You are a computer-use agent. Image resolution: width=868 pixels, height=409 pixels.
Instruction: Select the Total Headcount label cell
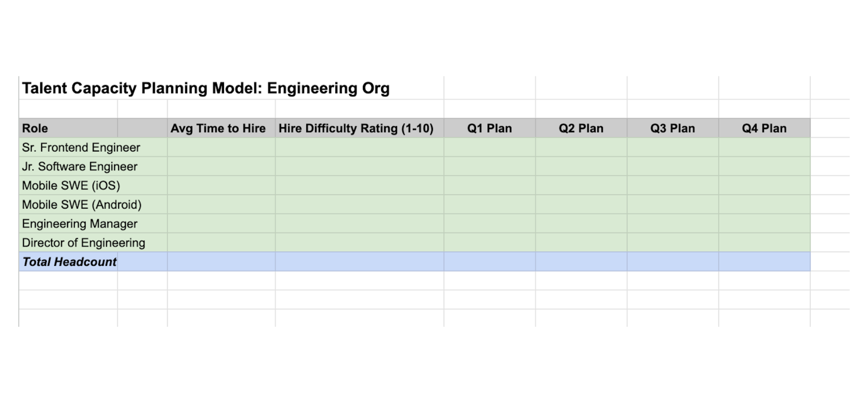coord(69,262)
